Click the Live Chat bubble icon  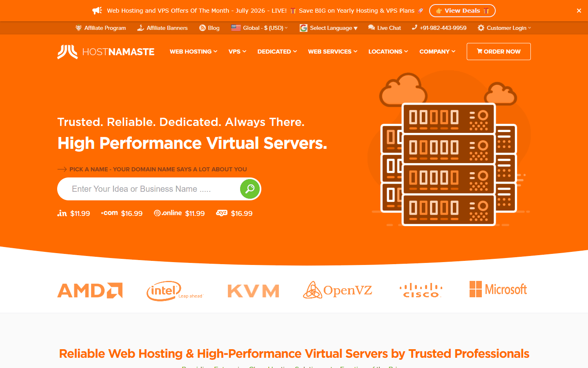tap(372, 27)
